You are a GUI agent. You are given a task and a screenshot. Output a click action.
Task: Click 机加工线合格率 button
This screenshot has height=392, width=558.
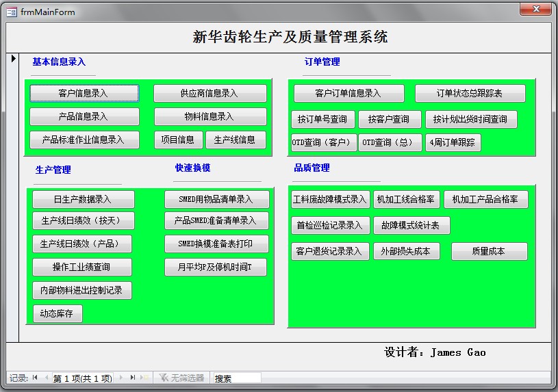point(407,199)
